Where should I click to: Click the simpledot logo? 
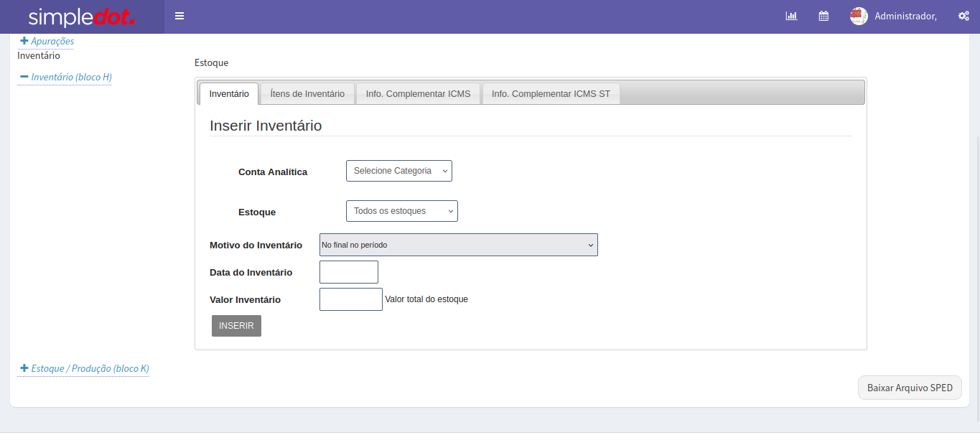point(81,17)
